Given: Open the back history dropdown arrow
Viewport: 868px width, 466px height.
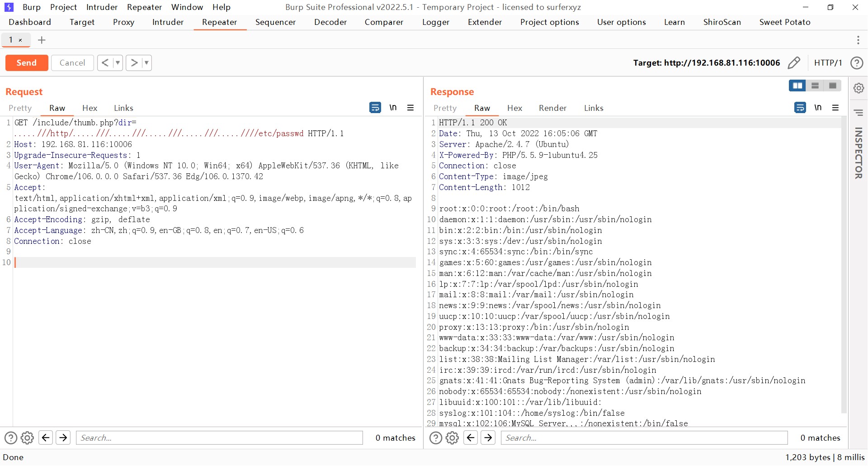Looking at the screenshot, I should click(118, 63).
